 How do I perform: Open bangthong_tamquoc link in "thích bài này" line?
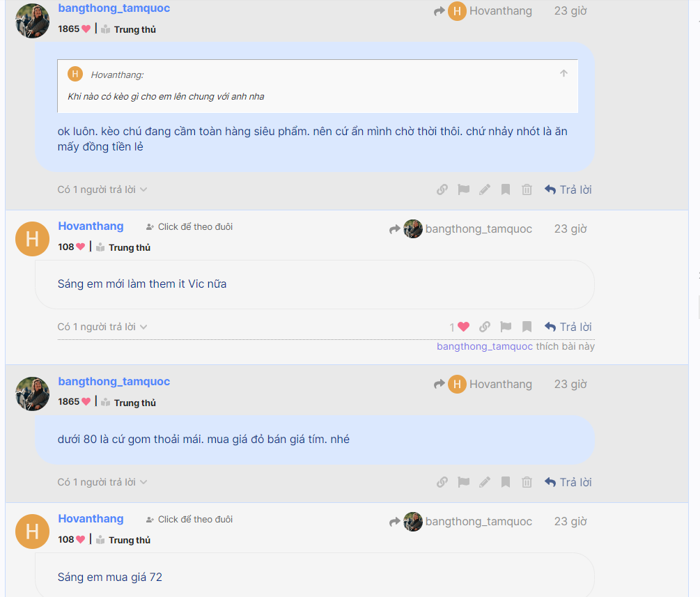tap(484, 346)
